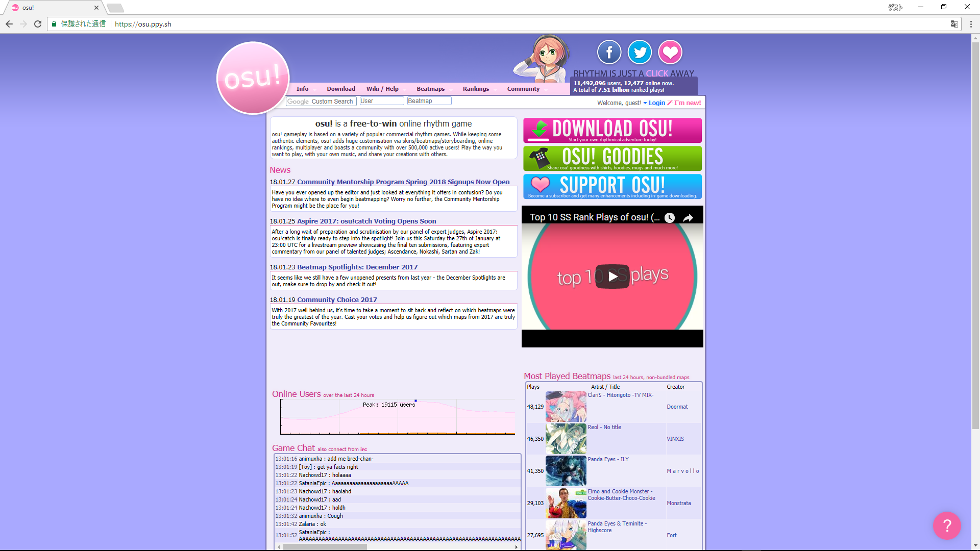Click the pink-haired mascot character image
The image size is (980, 551).
542,59
